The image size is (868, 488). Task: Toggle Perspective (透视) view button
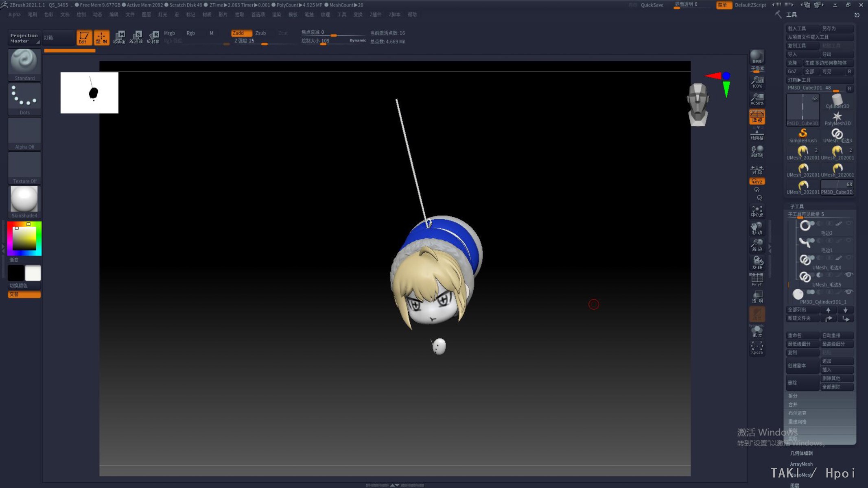coord(757,117)
